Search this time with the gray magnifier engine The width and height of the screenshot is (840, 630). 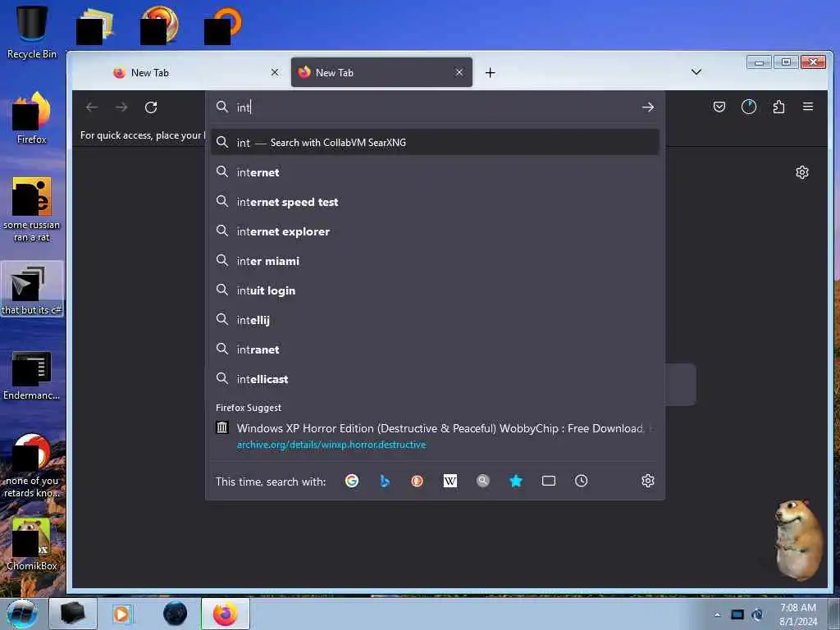(x=482, y=481)
